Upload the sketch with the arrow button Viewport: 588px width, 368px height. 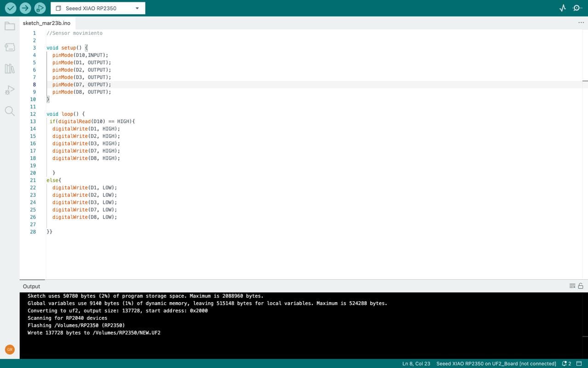pyautogui.click(x=25, y=8)
